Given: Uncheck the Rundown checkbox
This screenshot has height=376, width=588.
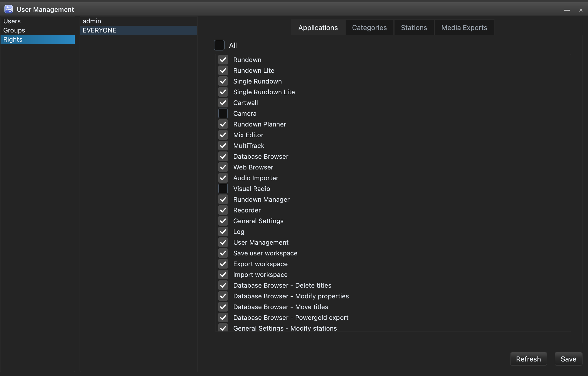Looking at the screenshot, I should click(x=223, y=60).
